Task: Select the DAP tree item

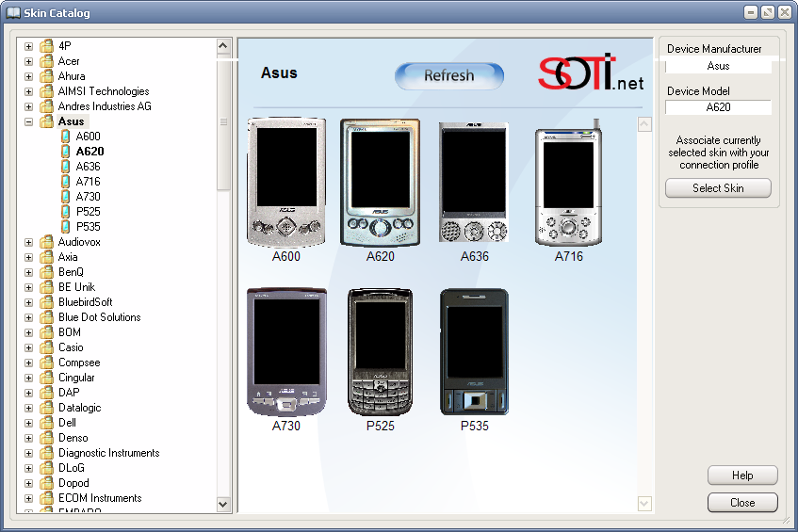Action: click(69, 393)
